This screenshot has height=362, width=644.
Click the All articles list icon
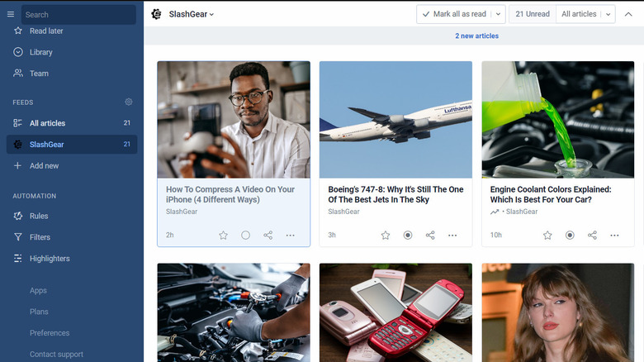tap(17, 123)
